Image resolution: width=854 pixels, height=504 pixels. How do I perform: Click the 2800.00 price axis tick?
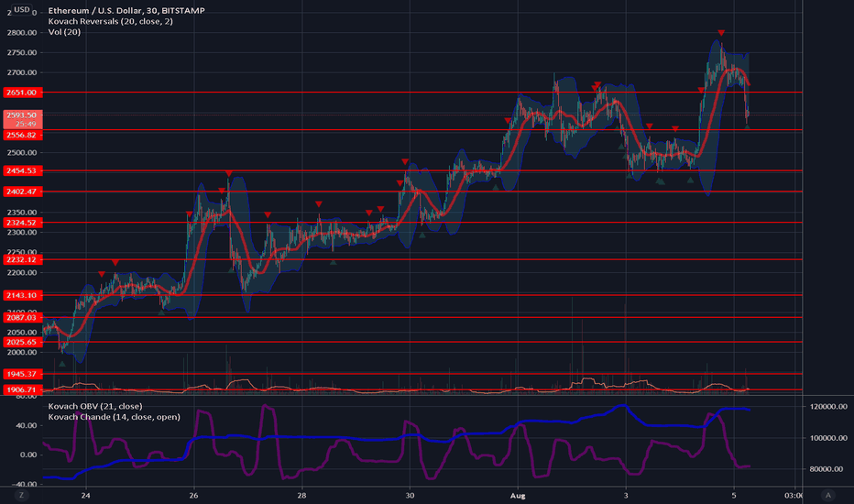pyautogui.click(x=22, y=33)
